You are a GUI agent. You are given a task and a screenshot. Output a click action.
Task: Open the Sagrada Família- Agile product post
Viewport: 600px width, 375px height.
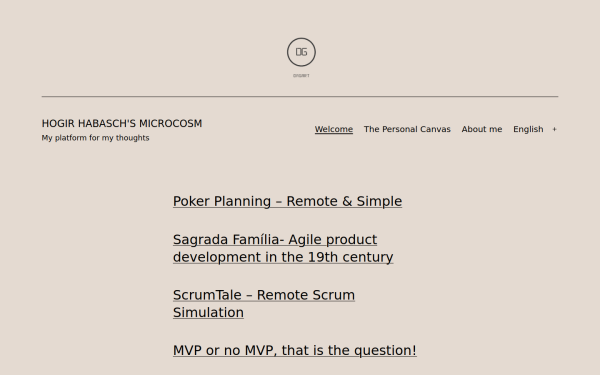tap(275, 240)
